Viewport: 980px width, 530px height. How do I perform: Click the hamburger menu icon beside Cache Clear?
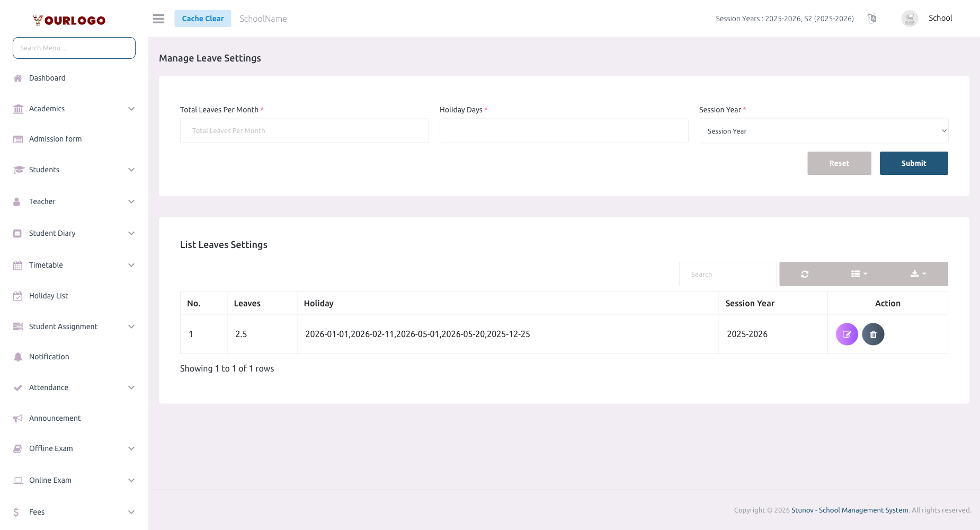pyautogui.click(x=158, y=18)
